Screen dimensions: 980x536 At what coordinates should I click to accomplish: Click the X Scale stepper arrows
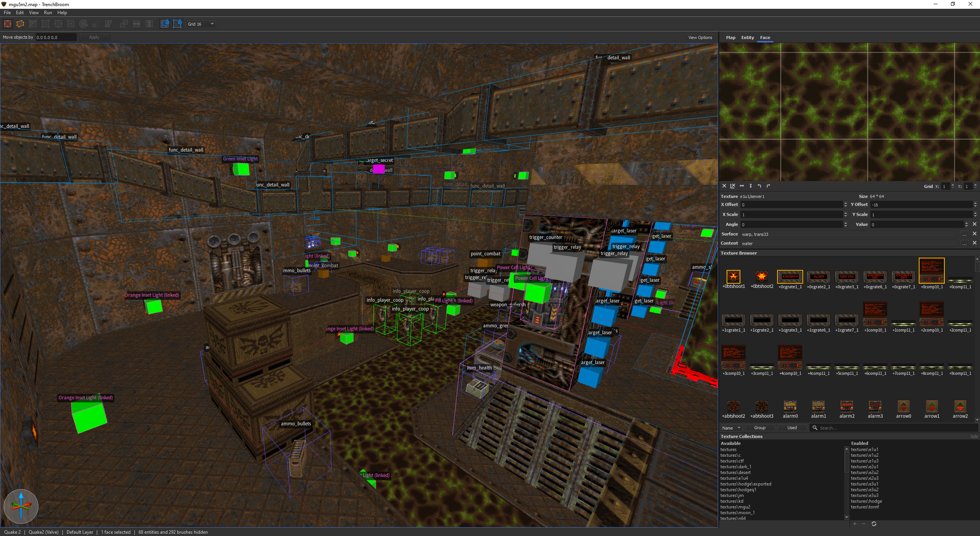point(845,215)
